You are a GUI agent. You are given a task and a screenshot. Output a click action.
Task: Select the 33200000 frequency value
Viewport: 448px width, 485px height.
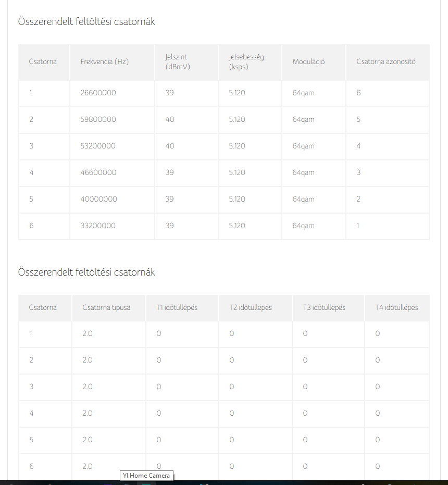(98, 226)
